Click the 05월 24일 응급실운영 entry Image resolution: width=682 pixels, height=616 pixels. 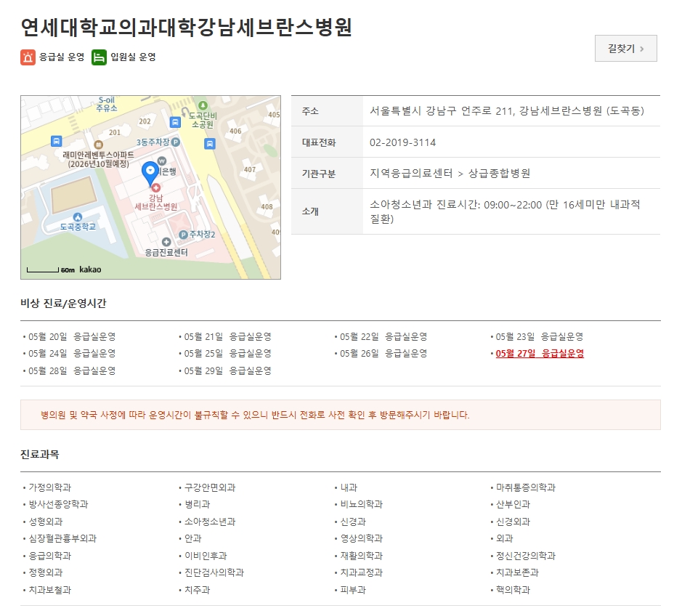coord(72,354)
